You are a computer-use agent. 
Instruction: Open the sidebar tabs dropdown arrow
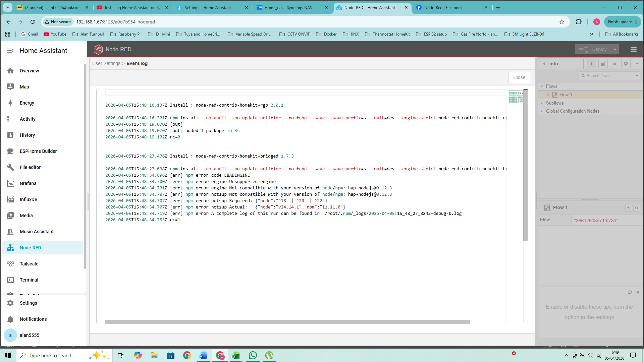[x=637, y=64]
